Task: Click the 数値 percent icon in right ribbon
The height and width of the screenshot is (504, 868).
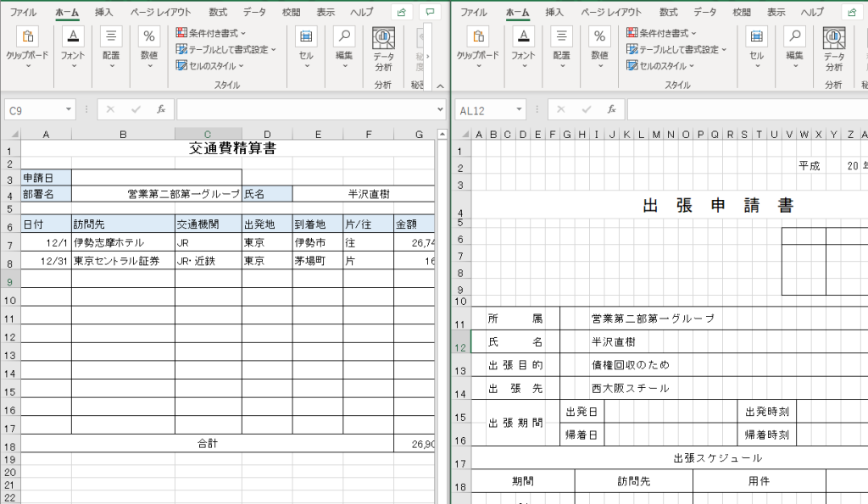Action: point(600,36)
